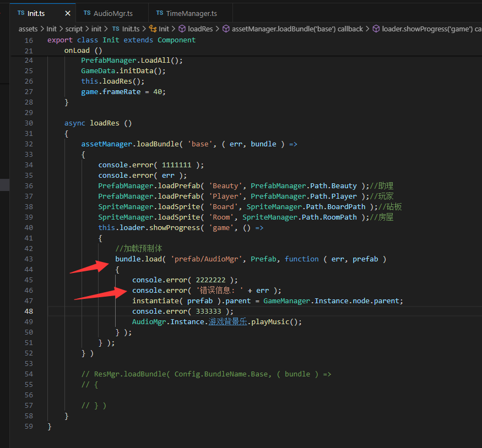This screenshot has height=448, width=482.
Task: Click 'GameManager.Instance.node.parent' on line 47
Action: click(331, 301)
